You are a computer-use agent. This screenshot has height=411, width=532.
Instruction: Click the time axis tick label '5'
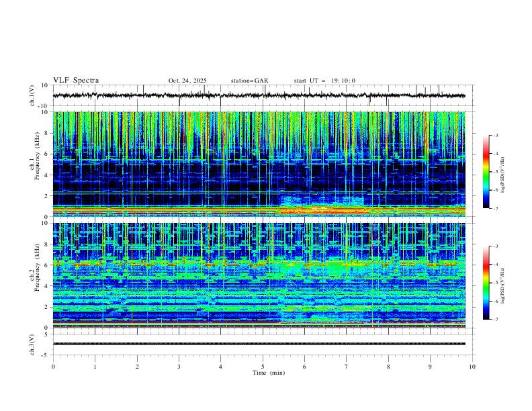pos(263,367)
